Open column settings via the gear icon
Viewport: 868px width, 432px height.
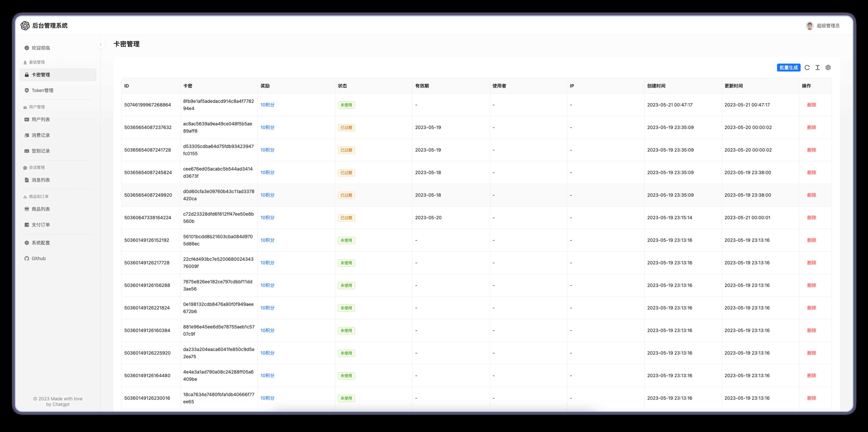(828, 67)
